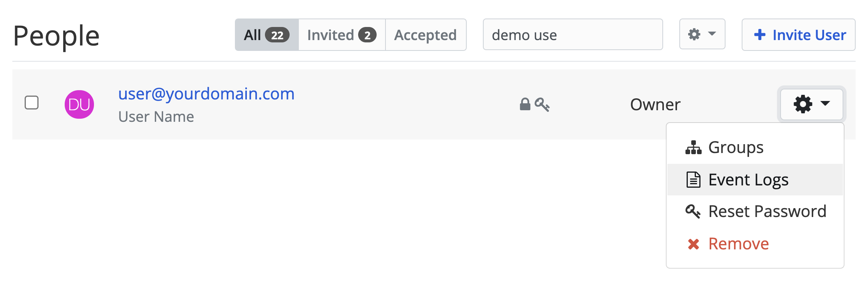Image resolution: width=868 pixels, height=286 pixels.
Task: Tick the checkbox for user@yourdomain.com
Action: coord(32,103)
